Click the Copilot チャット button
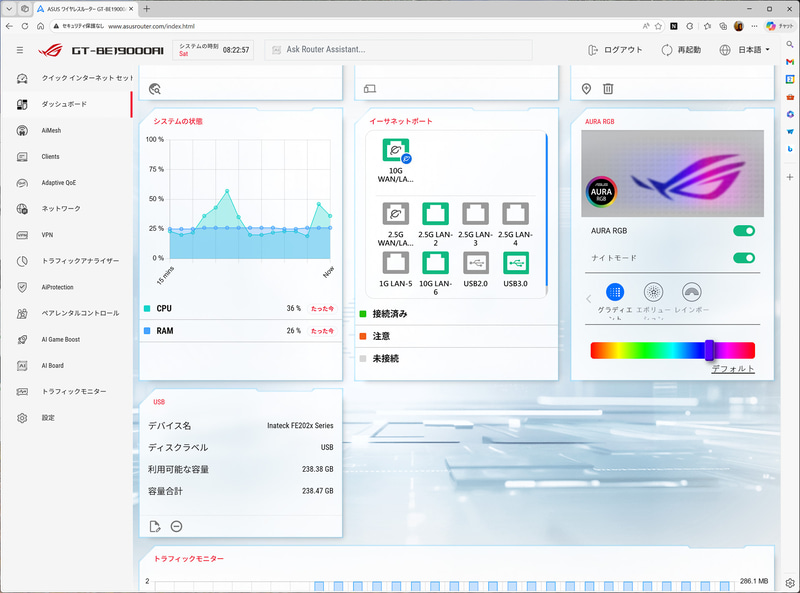Image resolution: width=800 pixels, height=593 pixels. pos(779,26)
